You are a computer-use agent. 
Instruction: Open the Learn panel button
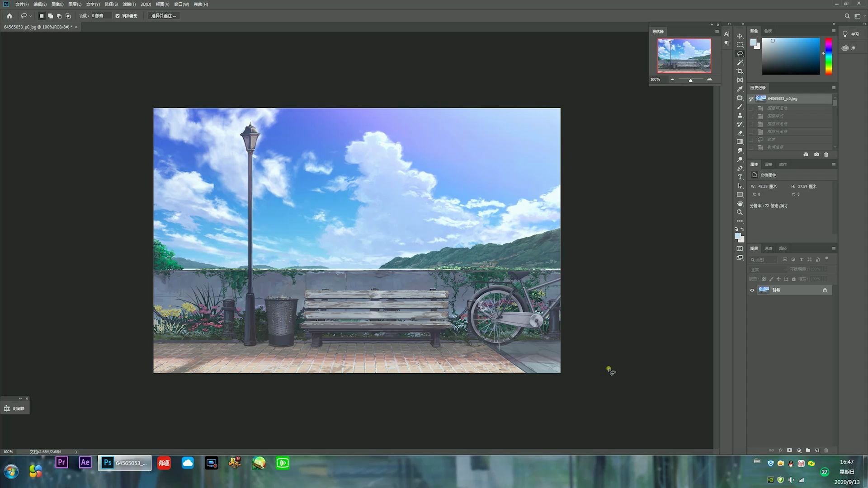click(850, 34)
